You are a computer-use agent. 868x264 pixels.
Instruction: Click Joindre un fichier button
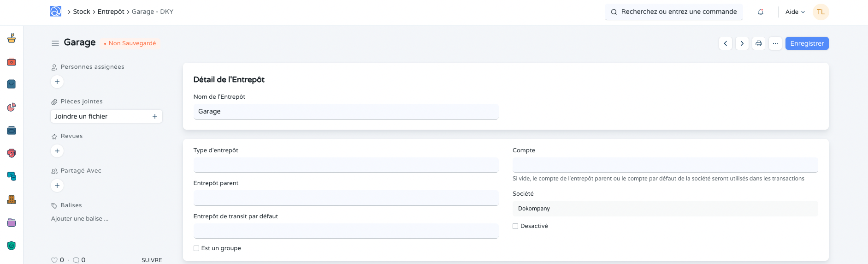click(x=106, y=116)
